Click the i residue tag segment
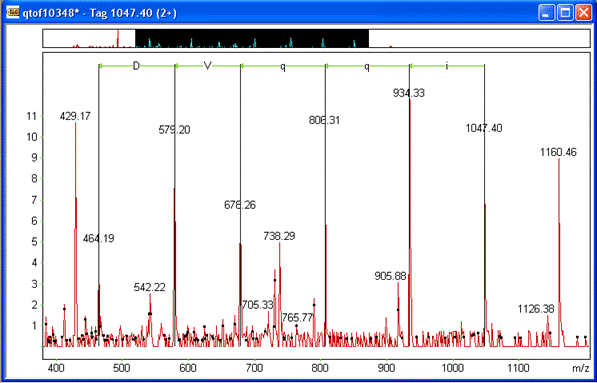Screen dimensions: 597x383 coord(447,66)
